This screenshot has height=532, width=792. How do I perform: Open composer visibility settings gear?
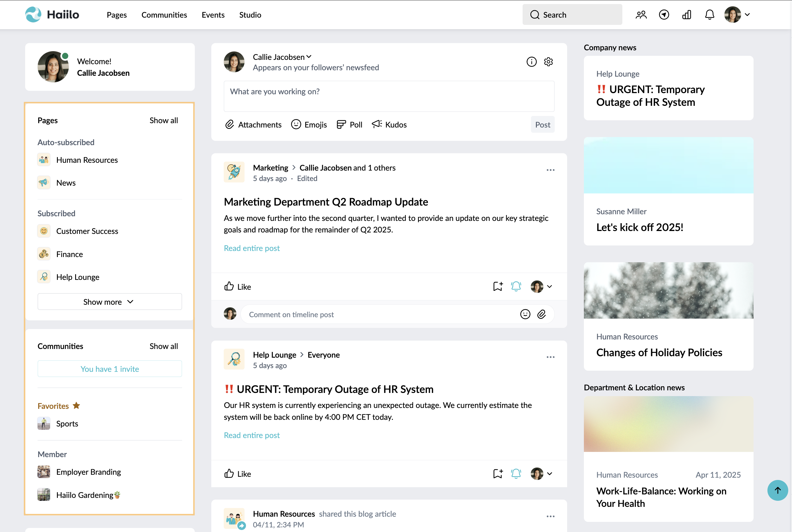click(x=548, y=62)
